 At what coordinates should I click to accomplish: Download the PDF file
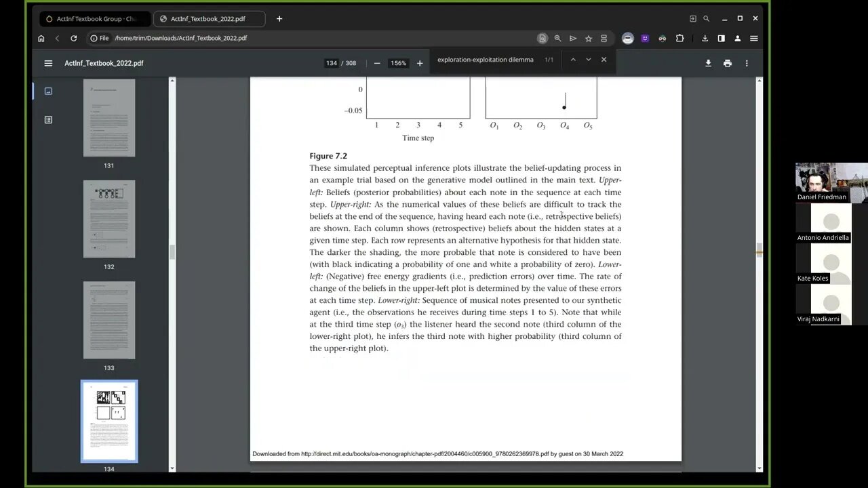tap(708, 63)
